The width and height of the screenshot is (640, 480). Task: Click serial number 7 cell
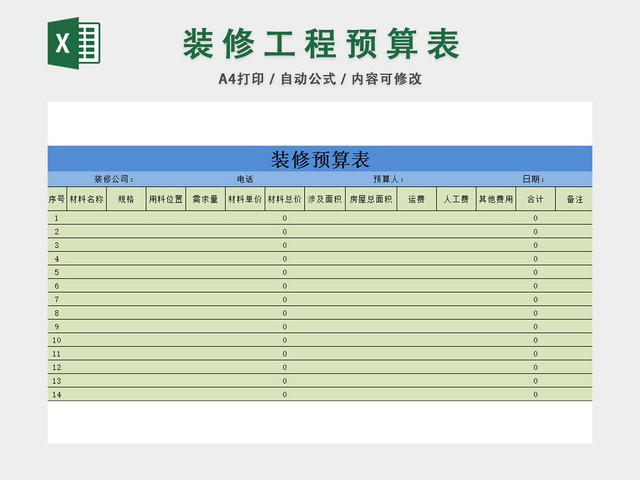click(x=57, y=299)
